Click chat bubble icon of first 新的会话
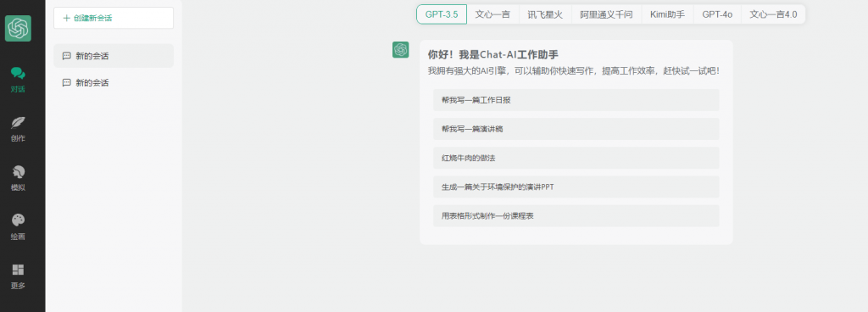This screenshot has width=868, height=312. pos(66,56)
